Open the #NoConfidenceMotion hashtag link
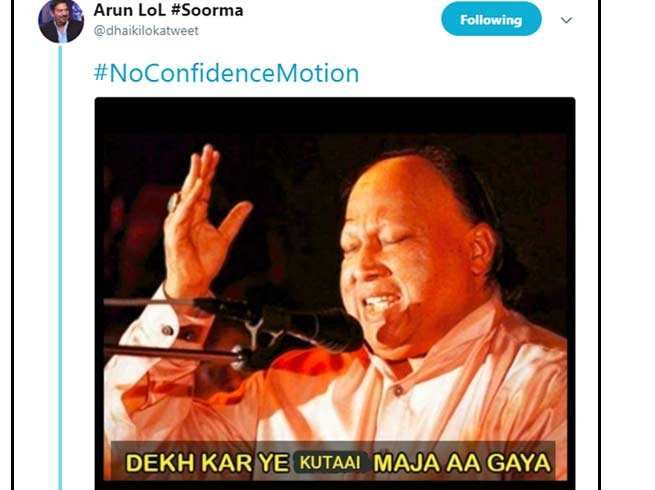 [226, 73]
